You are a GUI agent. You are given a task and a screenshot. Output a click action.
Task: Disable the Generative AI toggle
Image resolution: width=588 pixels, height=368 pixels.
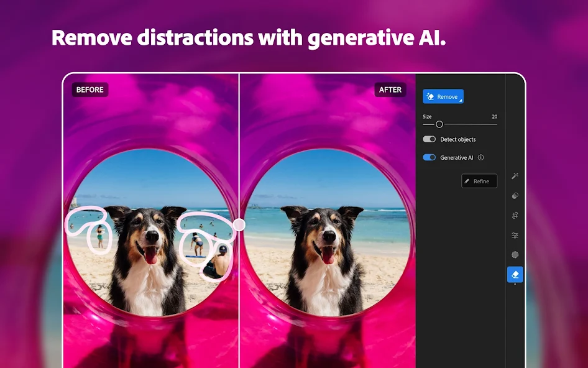click(x=428, y=157)
